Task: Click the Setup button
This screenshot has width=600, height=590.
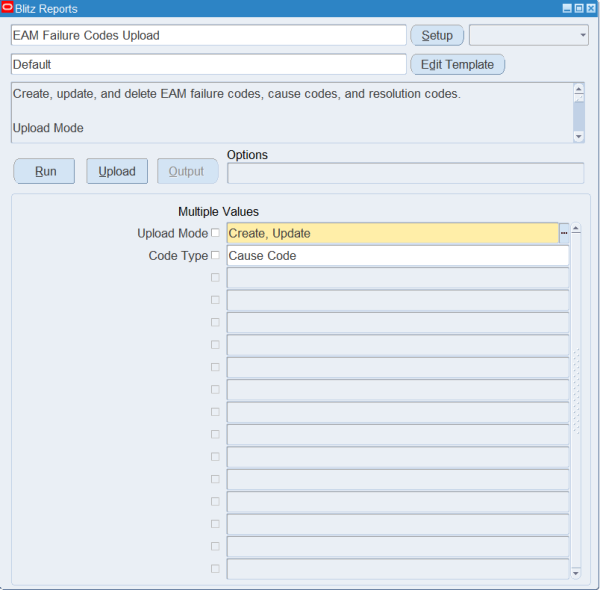Action: click(x=437, y=35)
